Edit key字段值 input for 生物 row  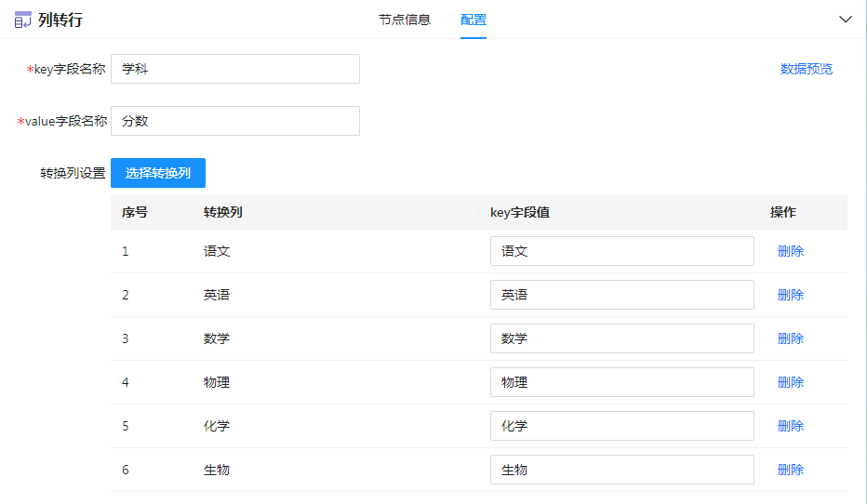pos(621,470)
